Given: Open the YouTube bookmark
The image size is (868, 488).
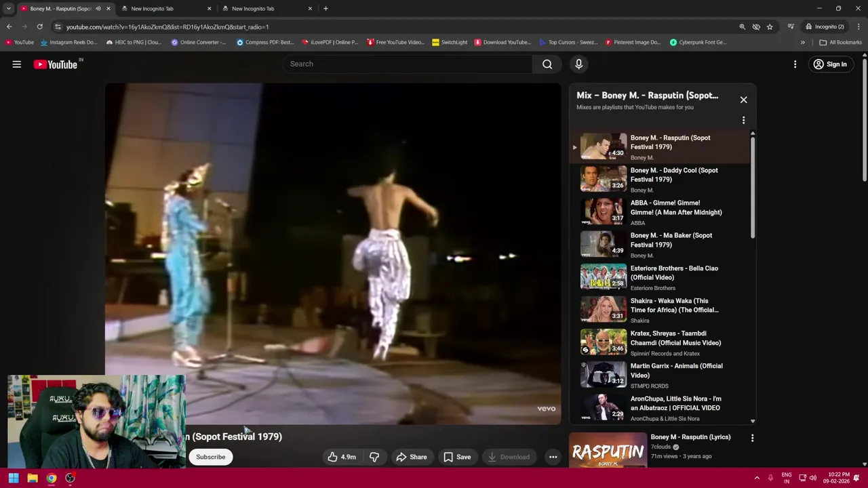Looking at the screenshot, I should point(20,42).
